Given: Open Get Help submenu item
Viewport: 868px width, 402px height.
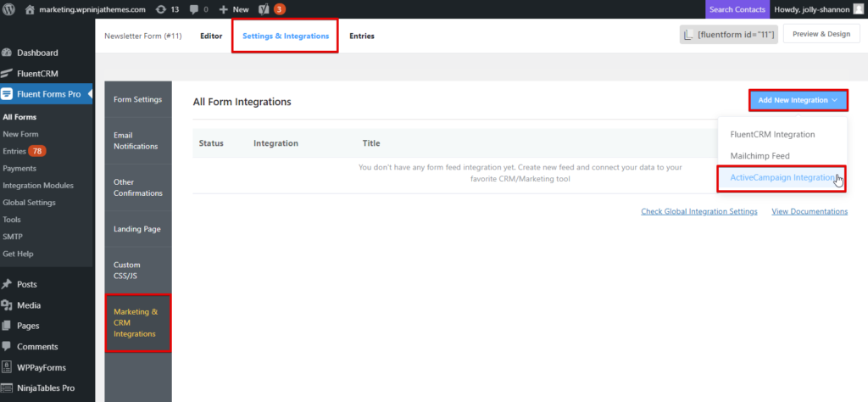Looking at the screenshot, I should [x=18, y=254].
